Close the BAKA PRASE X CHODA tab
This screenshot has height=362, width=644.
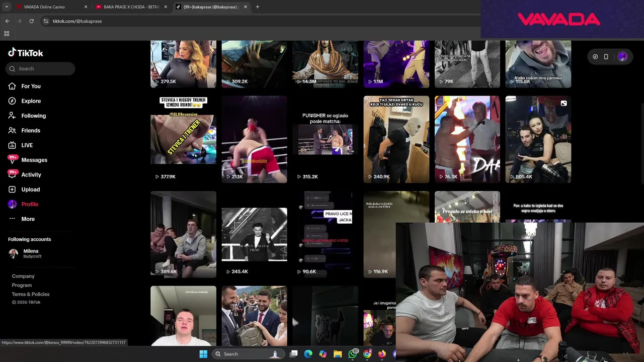tap(166, 7)
